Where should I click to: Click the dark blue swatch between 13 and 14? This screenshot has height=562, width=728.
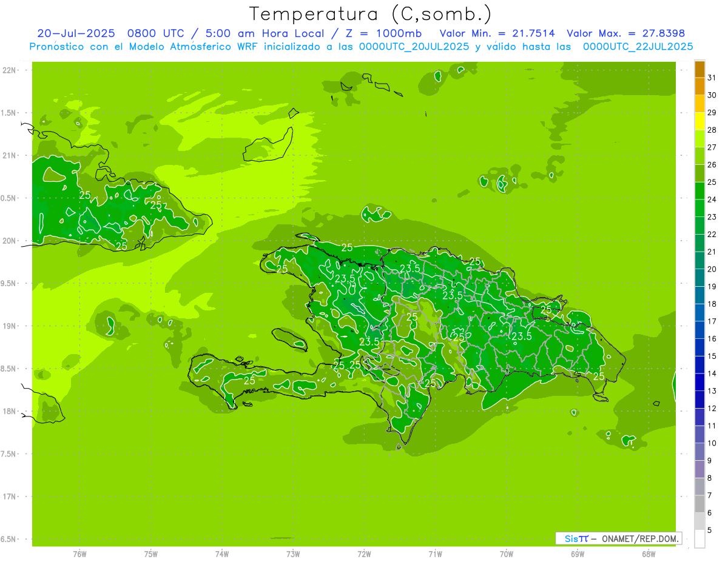point(699,383)
